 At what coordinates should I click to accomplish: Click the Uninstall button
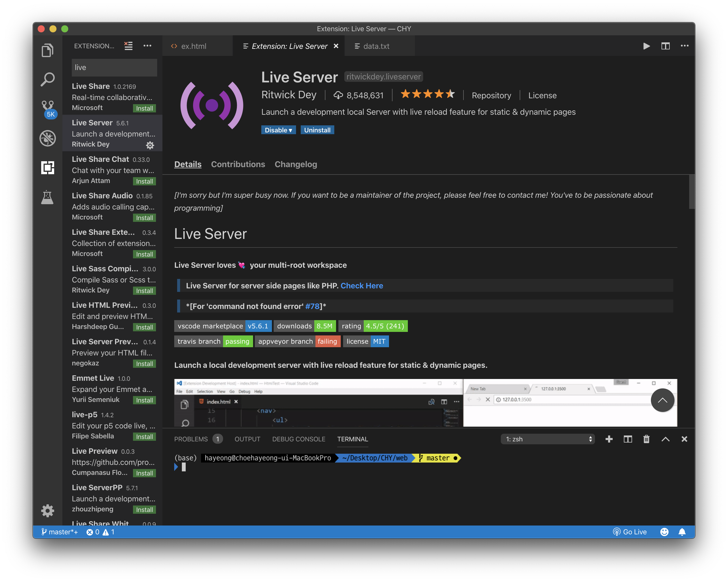click(317, 130)
